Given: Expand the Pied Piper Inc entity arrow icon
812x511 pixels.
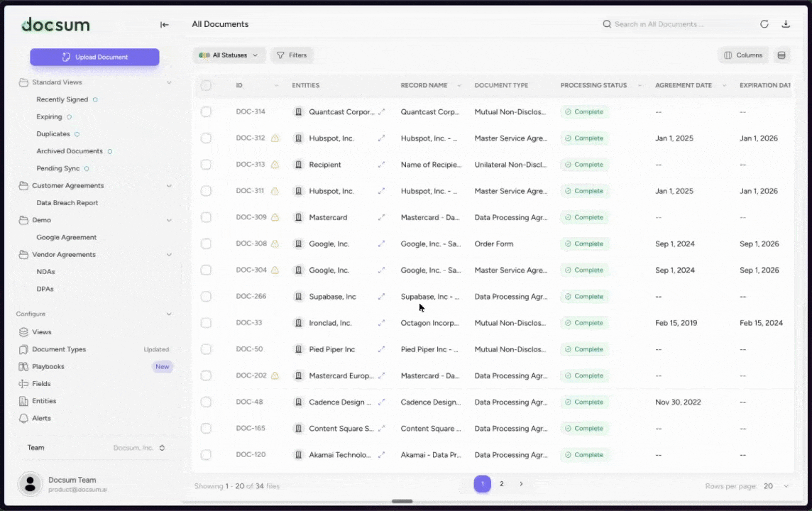Looking at the screenshot, I should [382, 349].
